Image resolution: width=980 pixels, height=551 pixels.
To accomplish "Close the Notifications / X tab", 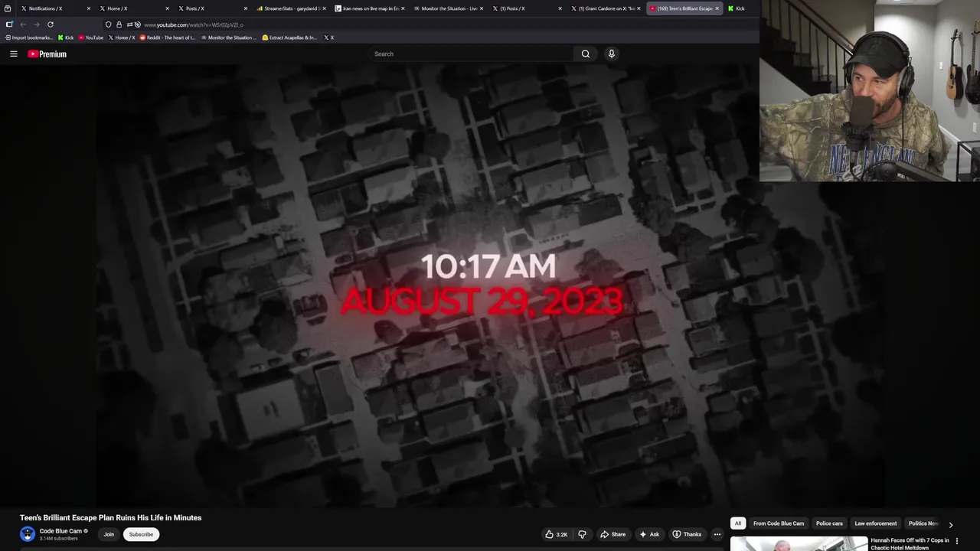I will [x=89, y=8].
